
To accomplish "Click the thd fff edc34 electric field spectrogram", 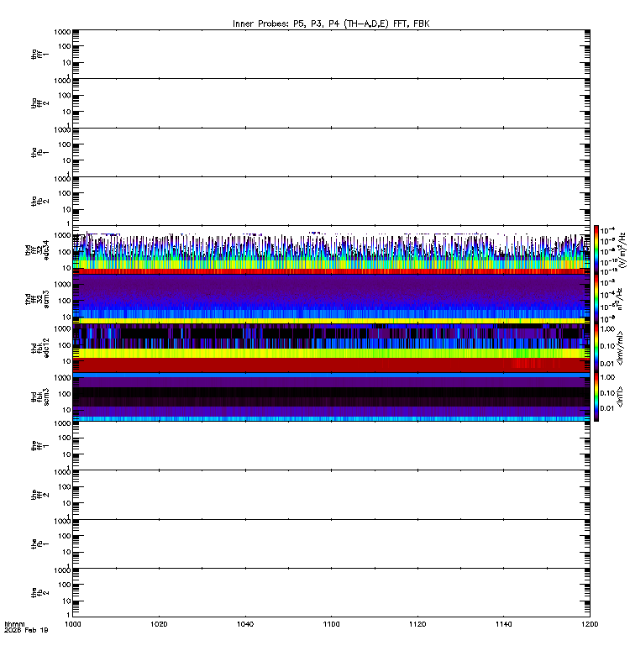I will 331,250.
